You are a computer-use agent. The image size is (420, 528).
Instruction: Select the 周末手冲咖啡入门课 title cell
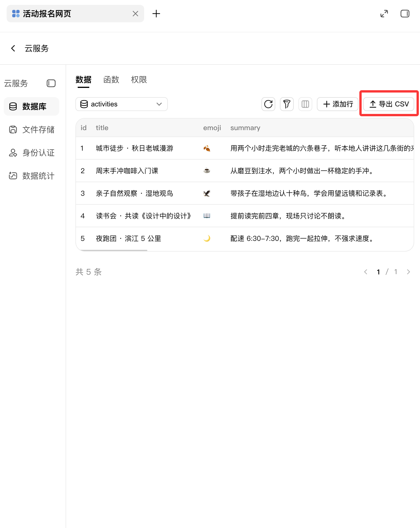click(127, 171)
